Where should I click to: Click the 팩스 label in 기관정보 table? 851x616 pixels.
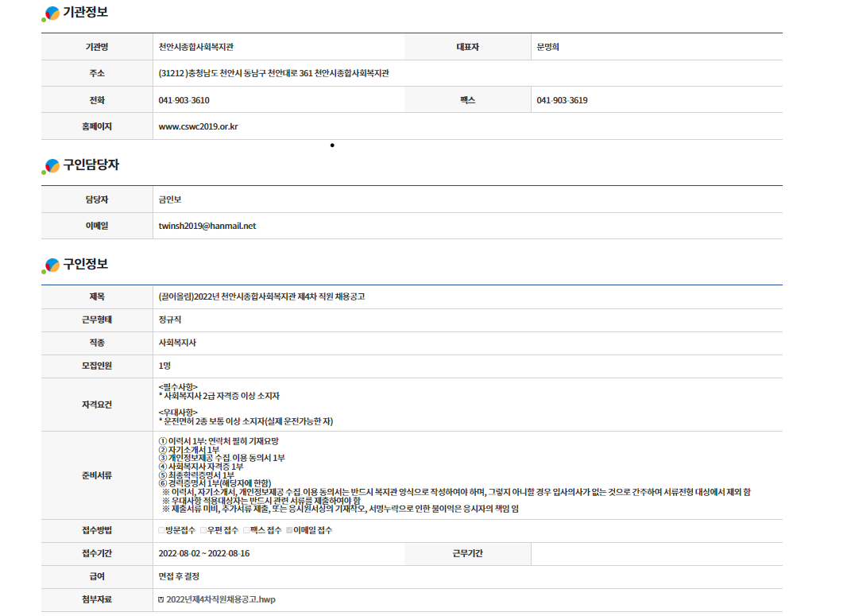pos(468,100)
